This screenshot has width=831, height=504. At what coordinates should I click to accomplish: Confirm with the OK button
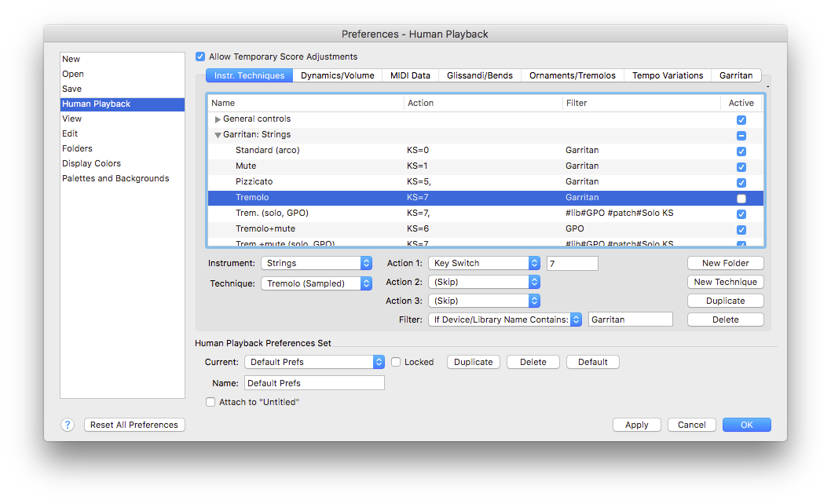click(747, 425)
